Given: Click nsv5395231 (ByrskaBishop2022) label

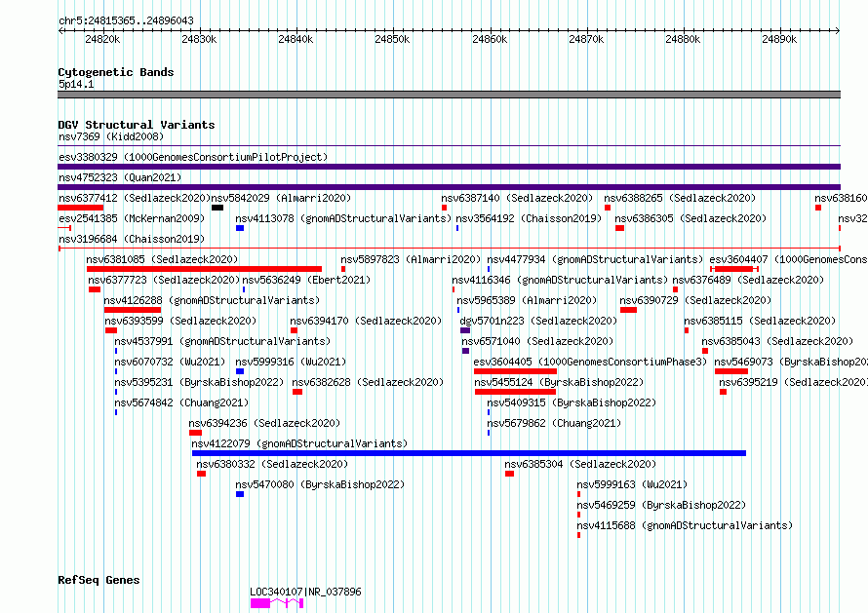Looking at the screenshot, I should click(x=199, y=382).
